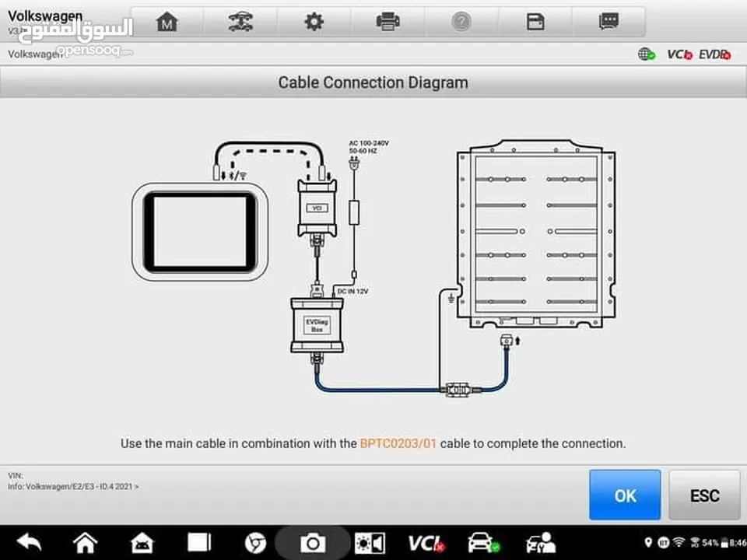Go back using the Android back arrow
The width and height of the screenshot is (747, 560).
(x=29, y=542)
